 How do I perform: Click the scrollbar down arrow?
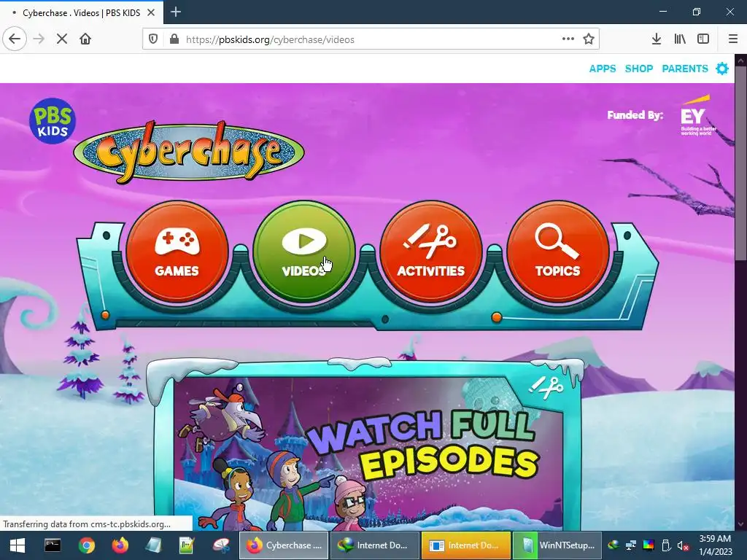740,525
